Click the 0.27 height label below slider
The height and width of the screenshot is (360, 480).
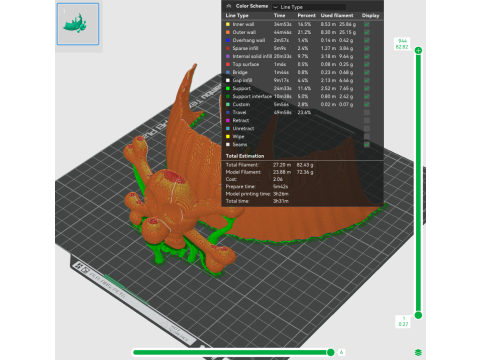[x=403, y=324]
